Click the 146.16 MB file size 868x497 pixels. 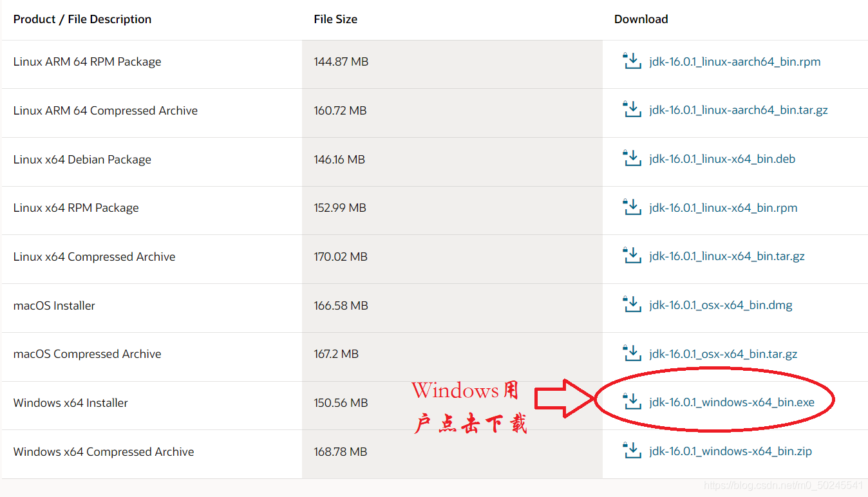coord(339,160)
